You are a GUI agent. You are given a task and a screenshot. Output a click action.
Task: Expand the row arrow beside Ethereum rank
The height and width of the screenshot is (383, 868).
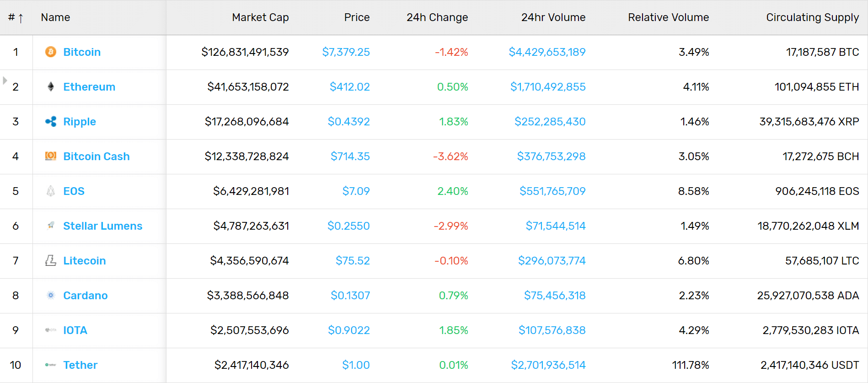pos(5,81)
